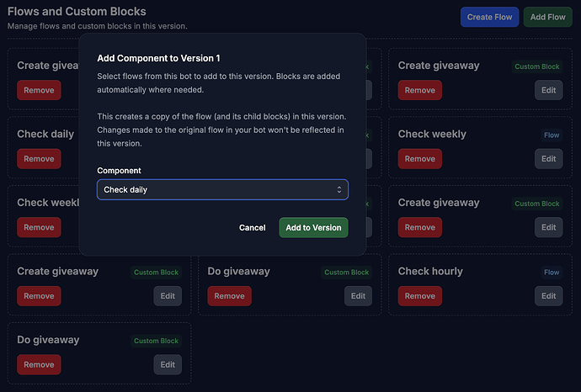Edit the Check weekly flow
This screenshot has height=392, width=581.
[x=548, y=159]
